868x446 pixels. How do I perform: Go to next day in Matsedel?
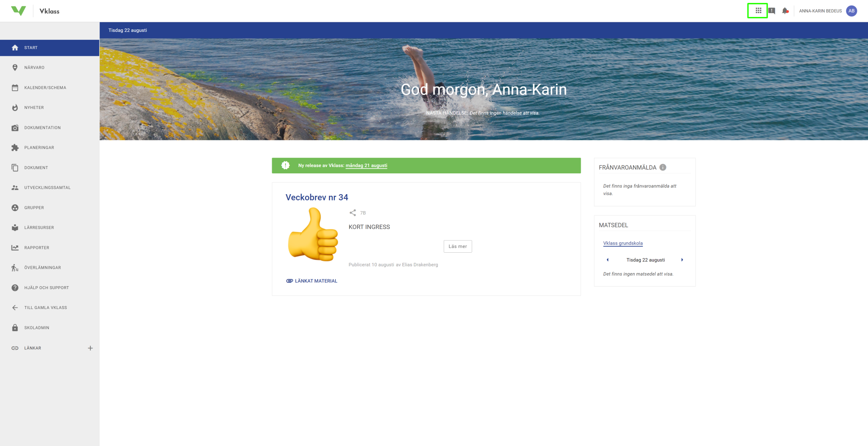[682, 259]
